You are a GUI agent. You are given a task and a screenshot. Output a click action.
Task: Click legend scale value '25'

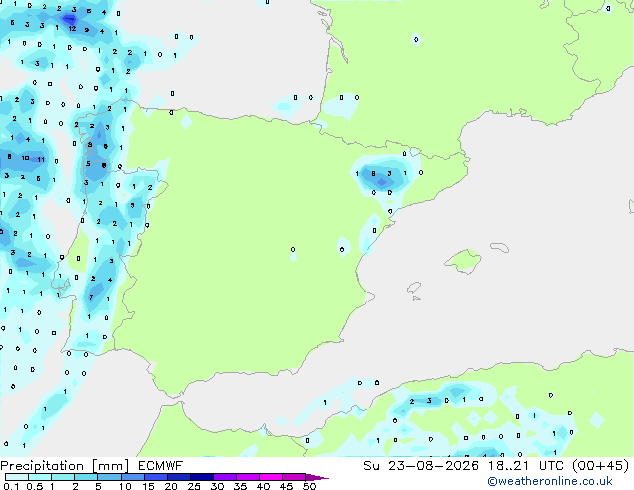tap(194, 486)
